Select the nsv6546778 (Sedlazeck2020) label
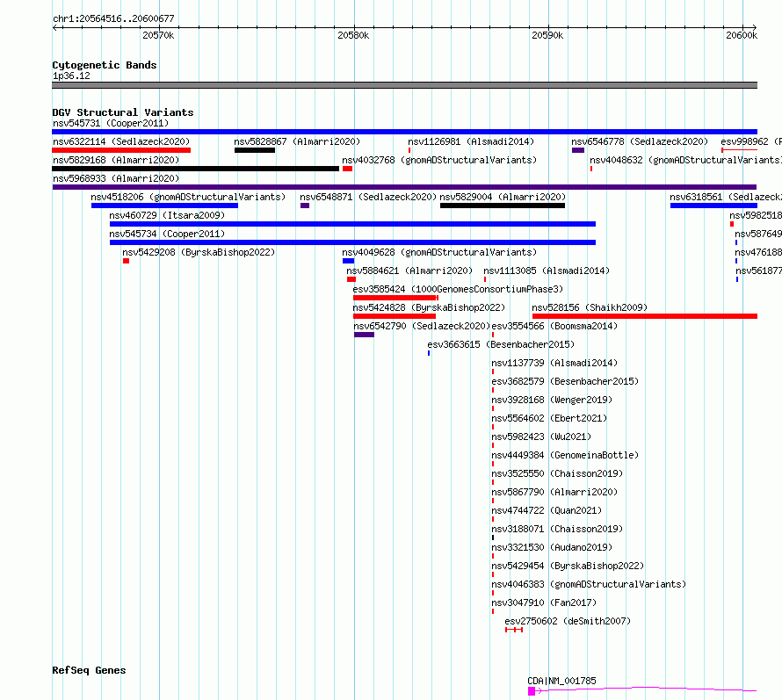The width and height of the screenshot is (782, 700). point(640,141)
